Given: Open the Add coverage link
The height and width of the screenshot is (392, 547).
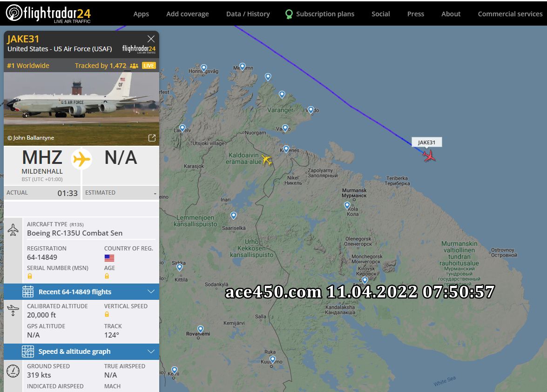Looking at the screenshot, I should coord(187,14).
